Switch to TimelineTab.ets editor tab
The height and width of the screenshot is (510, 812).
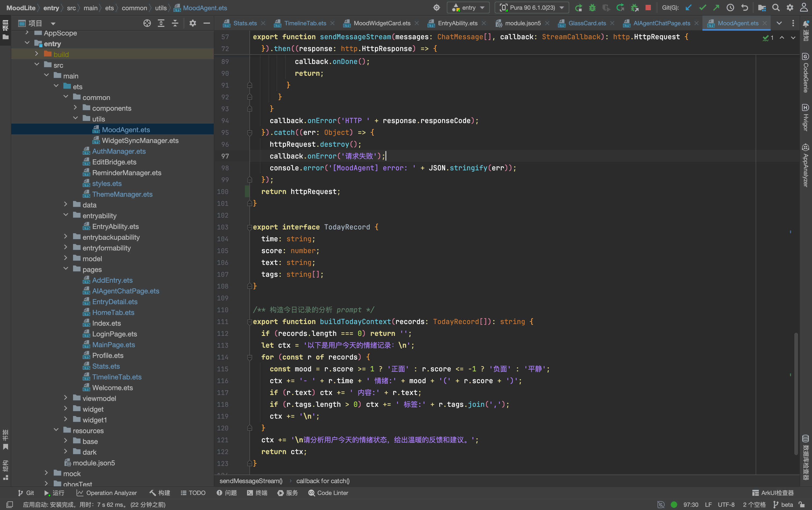(x=305, y=23)
